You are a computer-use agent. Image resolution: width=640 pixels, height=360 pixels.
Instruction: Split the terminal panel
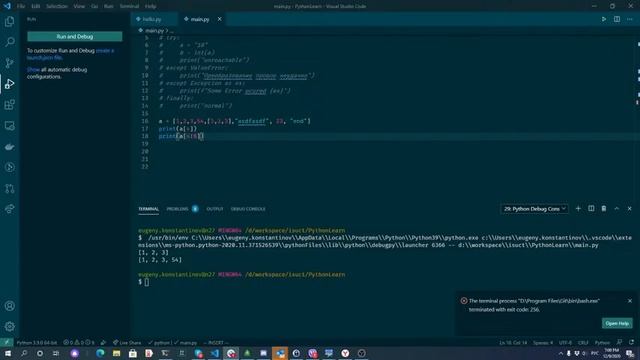point(591,209)
